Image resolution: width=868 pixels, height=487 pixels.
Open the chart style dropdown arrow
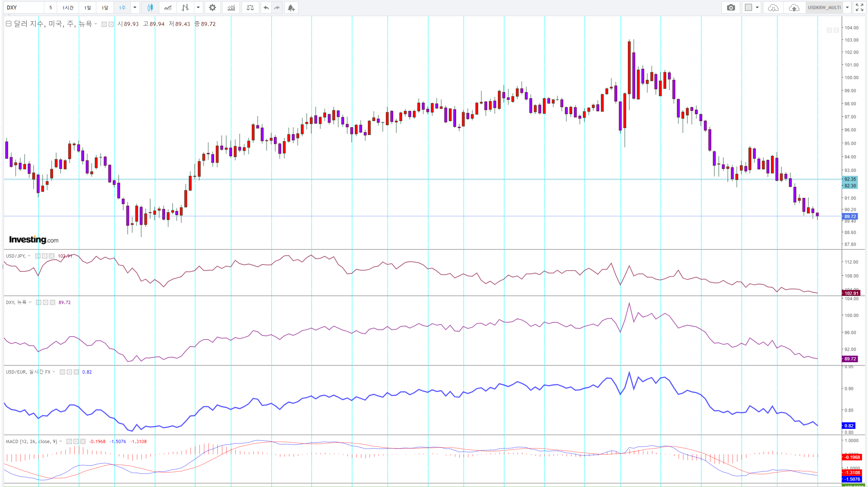point(198,8)
